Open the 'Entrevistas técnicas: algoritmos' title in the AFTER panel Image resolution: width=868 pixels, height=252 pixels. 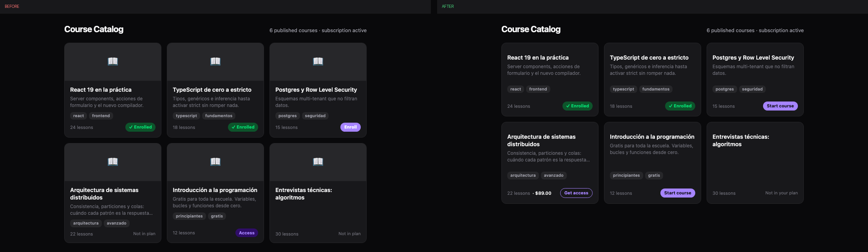[741, 140]
